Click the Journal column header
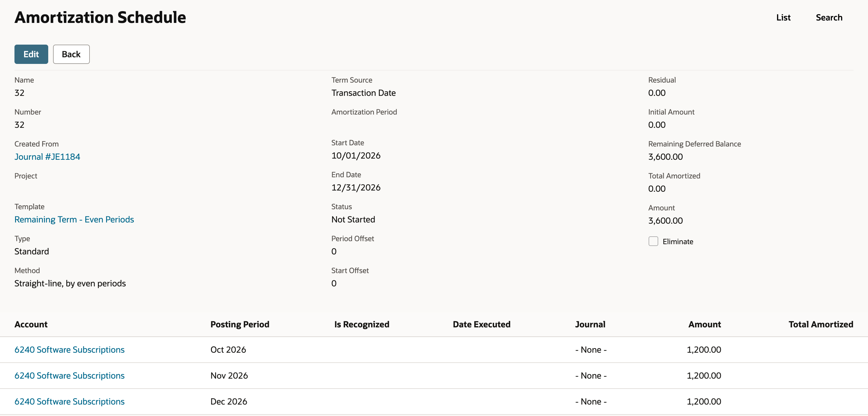 point(590,324)
